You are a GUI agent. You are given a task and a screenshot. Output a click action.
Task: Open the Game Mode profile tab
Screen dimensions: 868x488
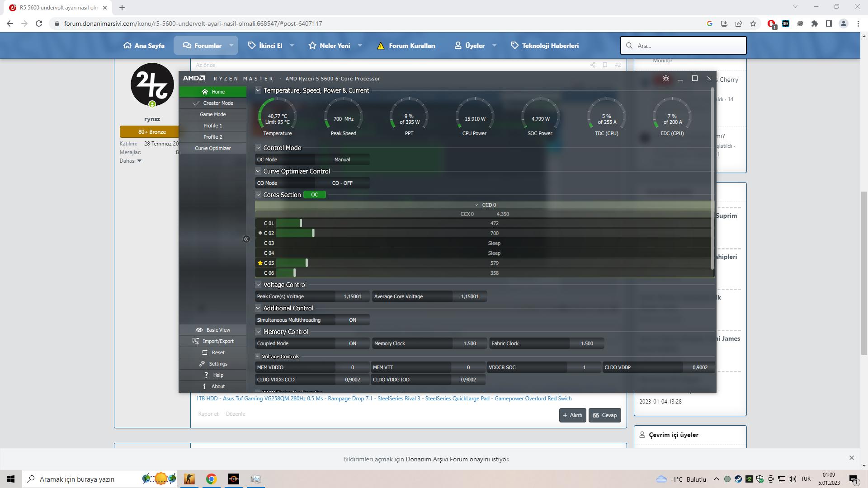click(212, 114)
